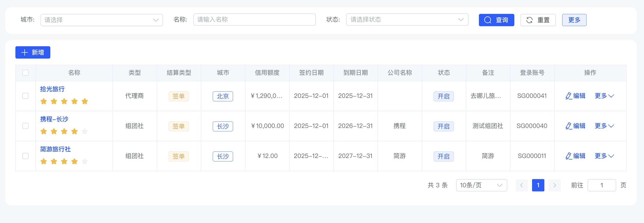Check the checkbox for 拾光旅行 row

pos(25,96)
